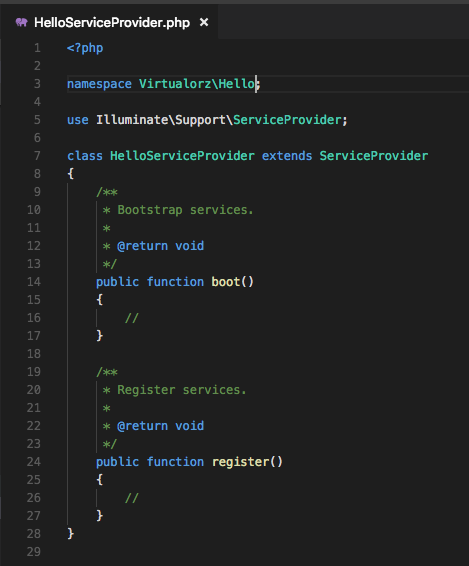
Task: Click the ServiceProvider import on line 5
Action: click(287, 120)
